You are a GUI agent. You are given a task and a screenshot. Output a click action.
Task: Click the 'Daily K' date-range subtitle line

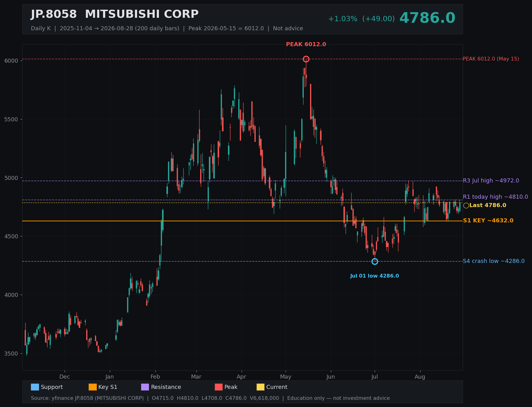click(167, 28)
